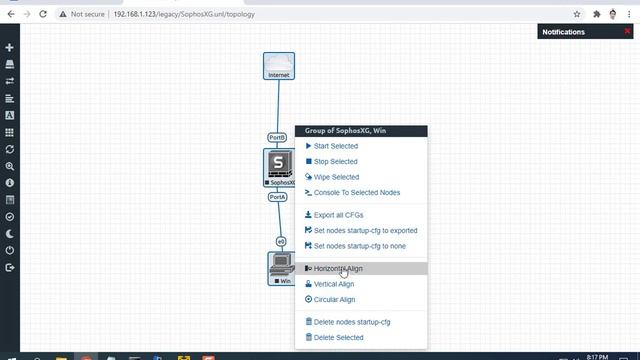This screenshot has width=640, height=360.
Task: Click the browser address bar URL
Action: click(x=184, y=14)
